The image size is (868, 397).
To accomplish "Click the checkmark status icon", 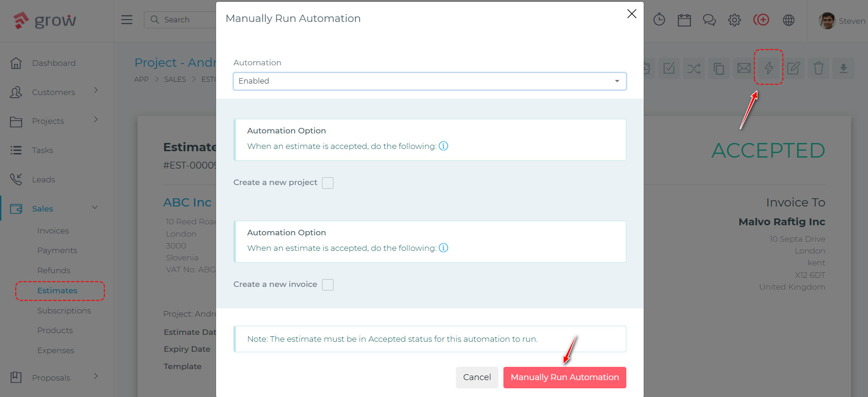I will [x=669, y=69].
